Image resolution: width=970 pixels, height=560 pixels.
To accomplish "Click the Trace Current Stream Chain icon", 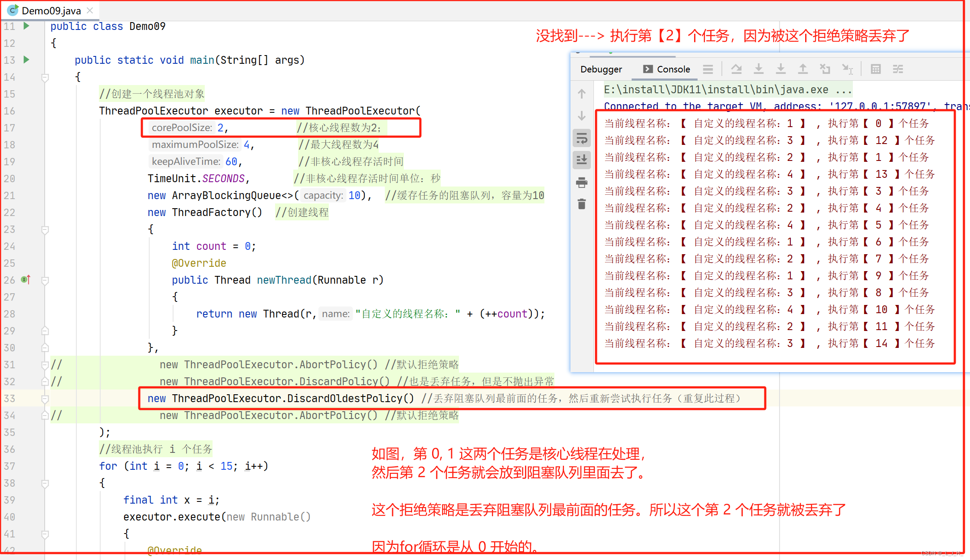I will pos(898,69).
